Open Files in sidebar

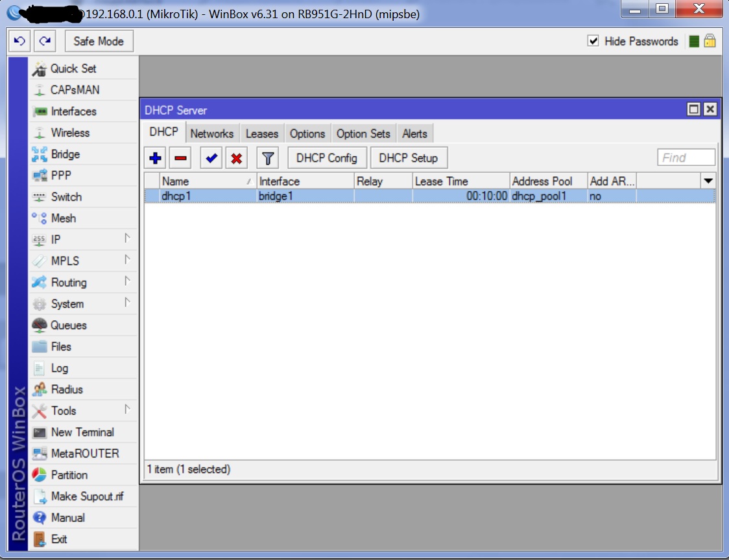(x=83, y=347)
